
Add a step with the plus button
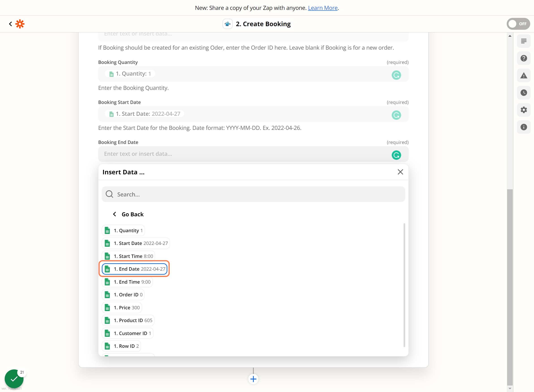point(253,379)
